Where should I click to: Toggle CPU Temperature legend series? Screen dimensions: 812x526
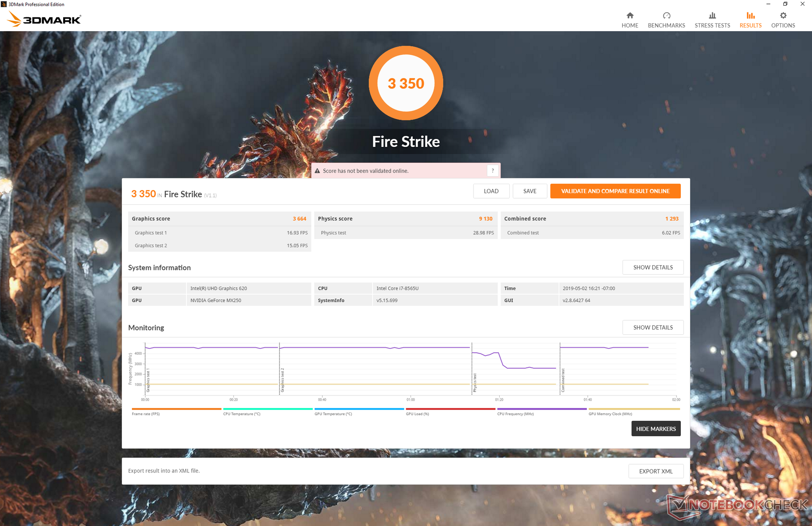[268, 412]
